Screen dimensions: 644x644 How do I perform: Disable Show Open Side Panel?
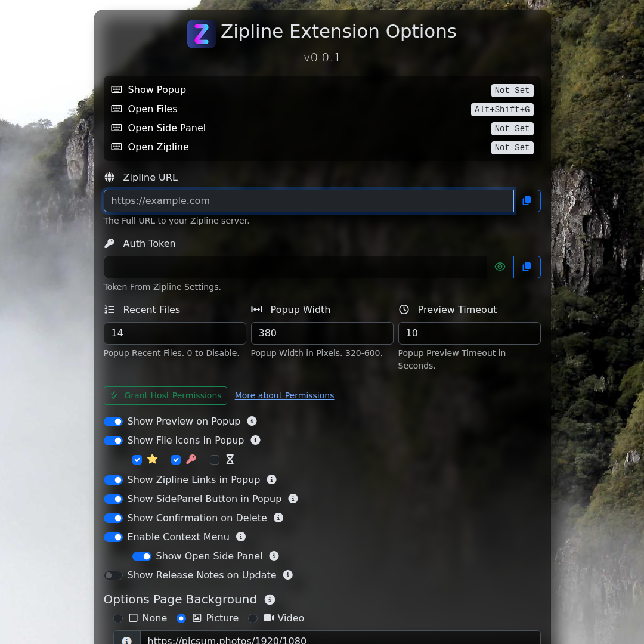point(142,556)
